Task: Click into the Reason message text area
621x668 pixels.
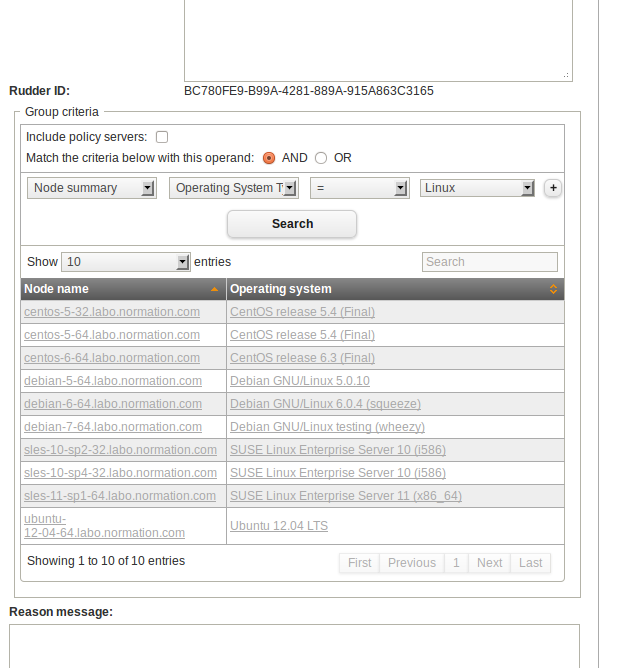Action: point(294,646)
